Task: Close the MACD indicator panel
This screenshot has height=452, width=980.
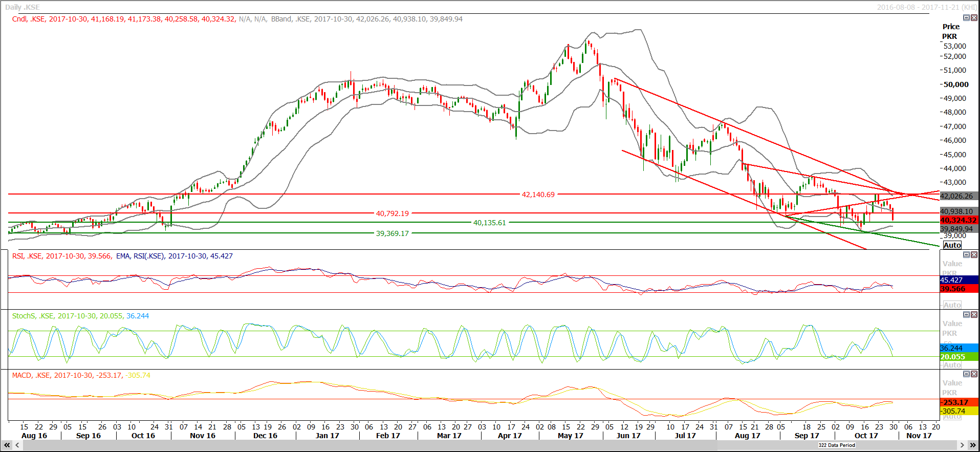Action: pyautogui.click(x=973, y=374)
